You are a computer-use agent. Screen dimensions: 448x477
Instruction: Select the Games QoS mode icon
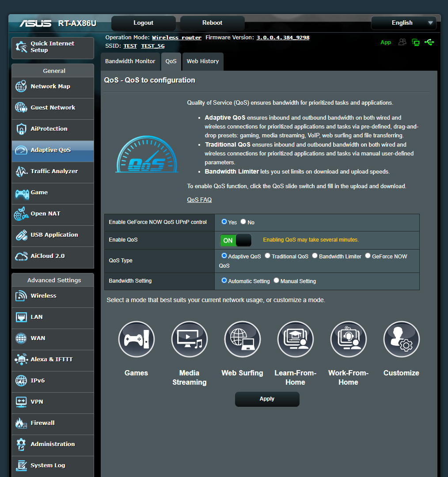click(x=136, y=339)
